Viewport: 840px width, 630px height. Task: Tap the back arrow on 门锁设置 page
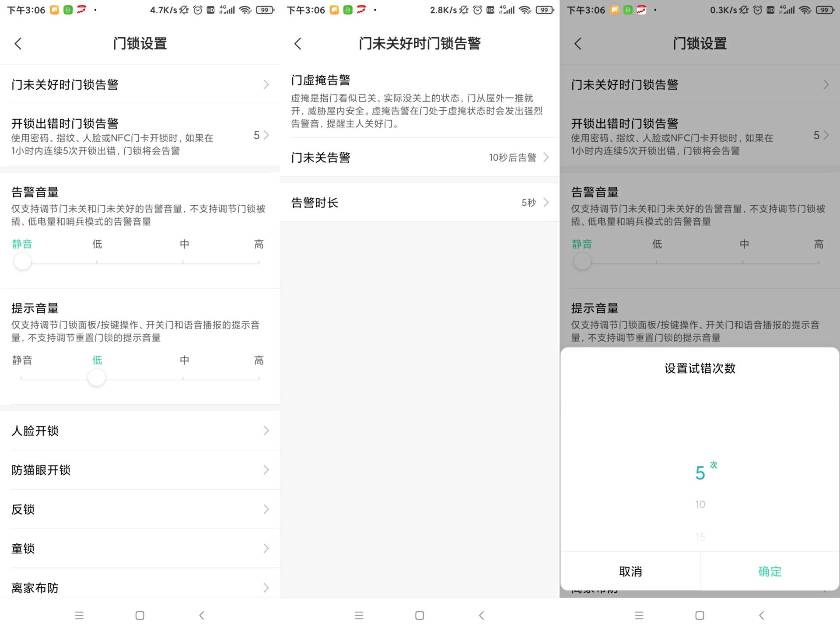click(x=18, y=44)
